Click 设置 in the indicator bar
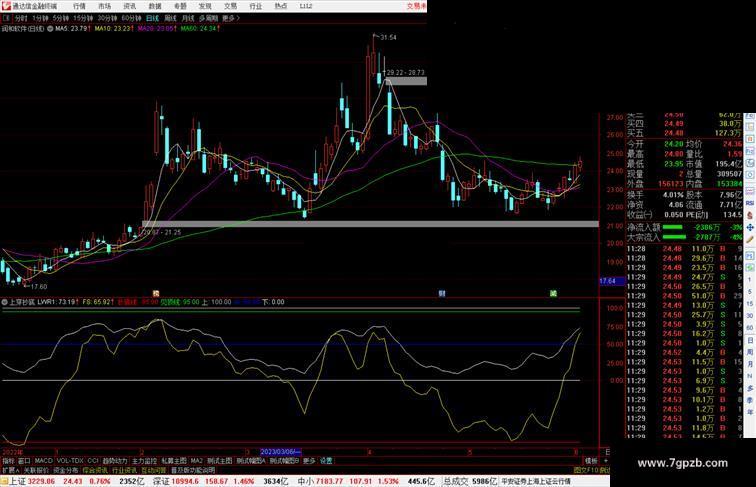 (326, 461)
